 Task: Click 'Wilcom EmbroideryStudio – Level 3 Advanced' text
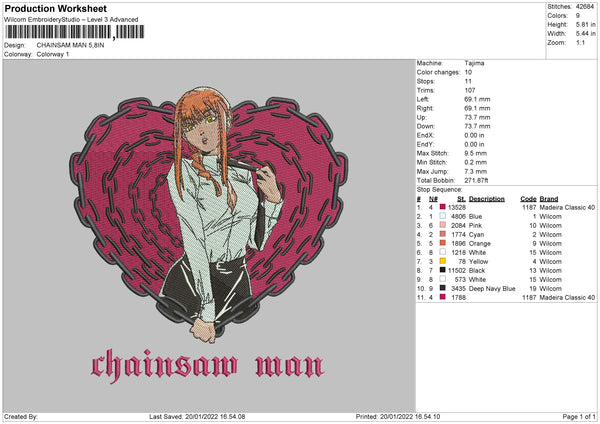(x=71, y=20)
